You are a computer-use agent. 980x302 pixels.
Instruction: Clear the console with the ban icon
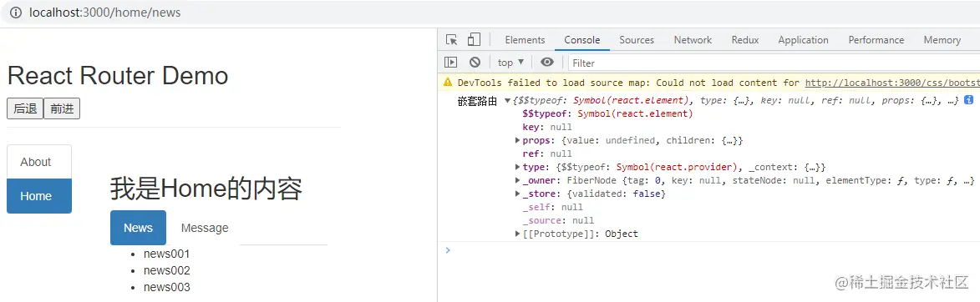click(475, 63)
